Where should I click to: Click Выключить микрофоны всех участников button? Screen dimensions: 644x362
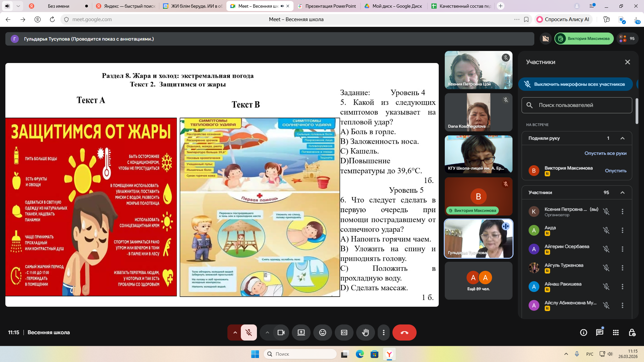point(575,84)
